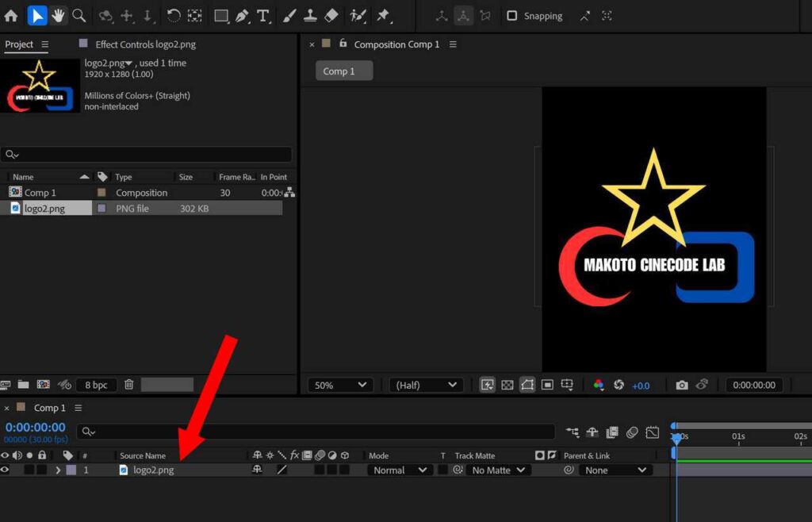This screenshot has width=812, height=522.
Task: Select the Composition Comp 1 viewer tab
Action: tap(396, 44)
